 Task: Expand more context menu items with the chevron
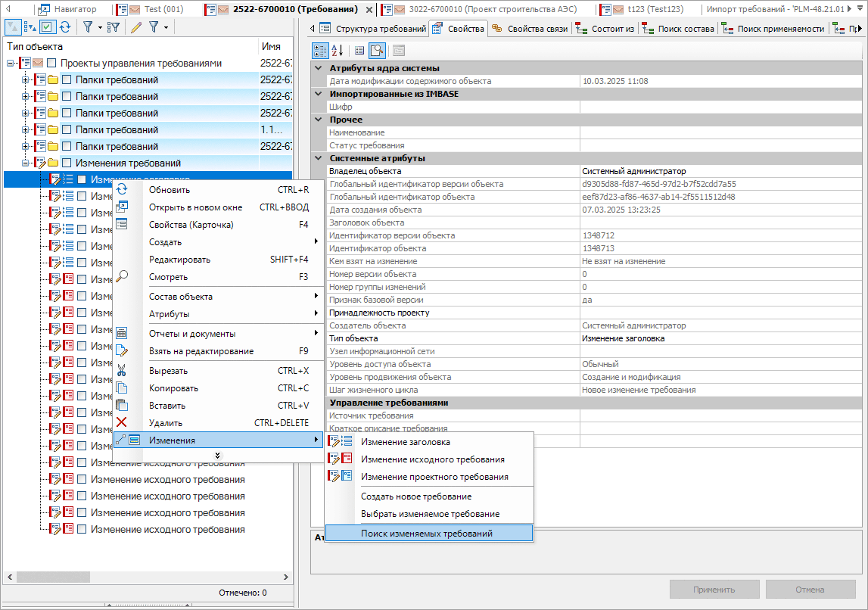[218, 455]
